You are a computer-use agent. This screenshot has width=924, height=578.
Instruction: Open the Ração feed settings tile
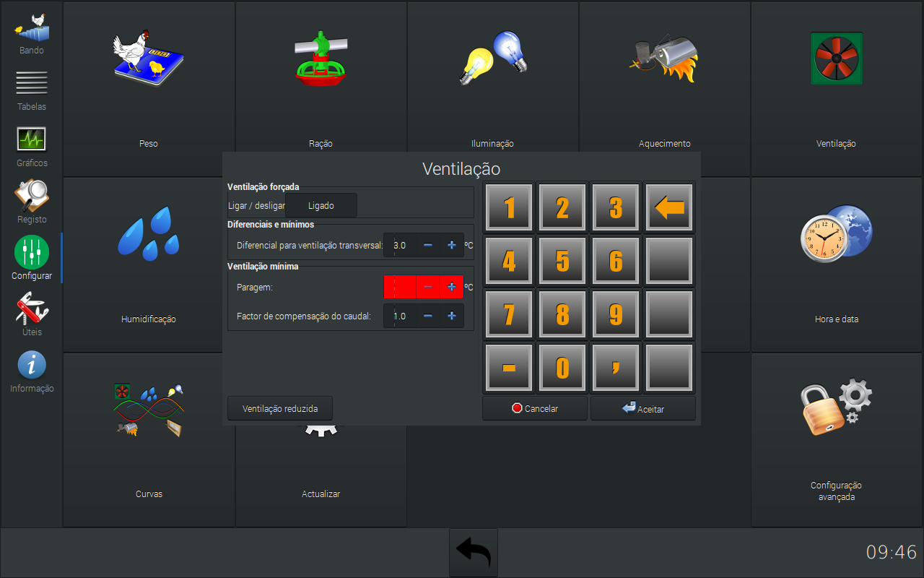pyautogui.click(x=321, y=88)
